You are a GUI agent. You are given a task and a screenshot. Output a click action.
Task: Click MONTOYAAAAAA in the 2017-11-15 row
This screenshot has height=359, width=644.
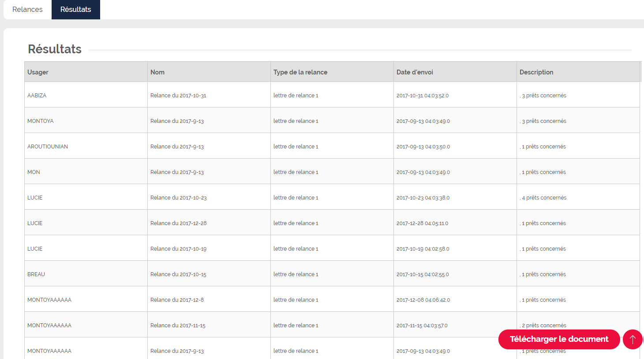point(49,326)
